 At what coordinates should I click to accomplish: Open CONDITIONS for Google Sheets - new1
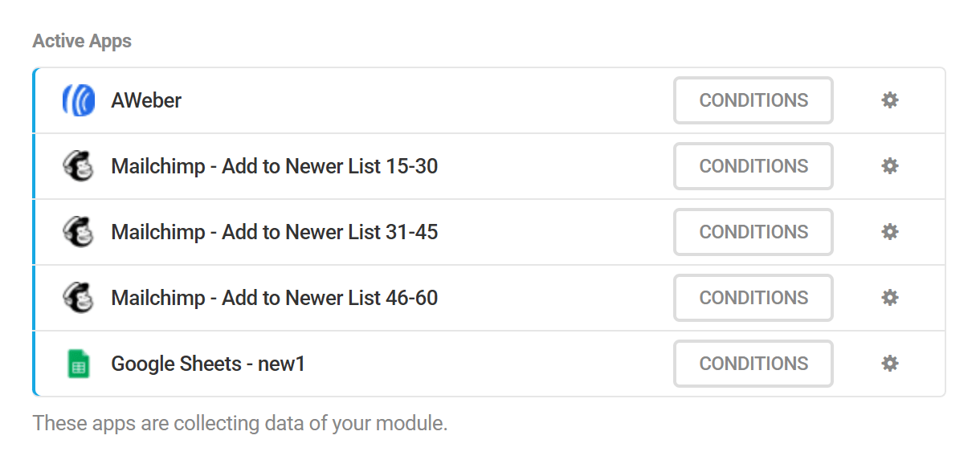[x=753, y=363]
